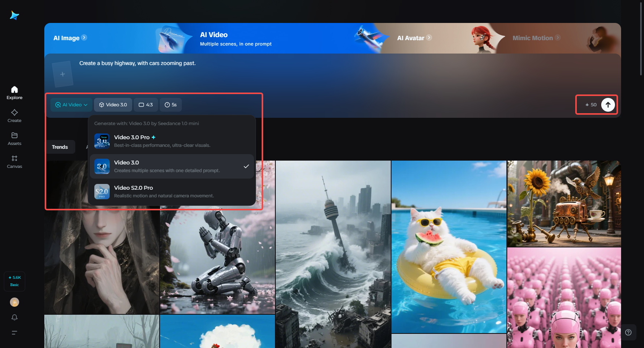Click the page vertical scrollbar

click(641, 38)
